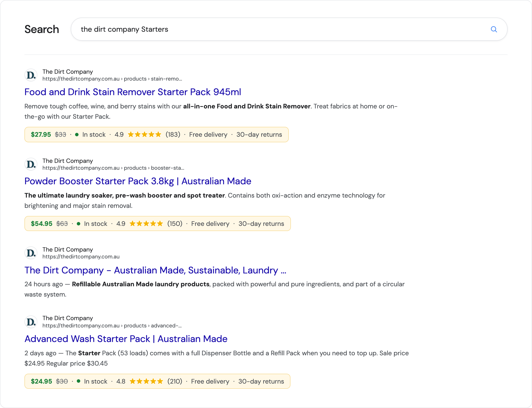Click the URL ending in stain-remo...

112,79
